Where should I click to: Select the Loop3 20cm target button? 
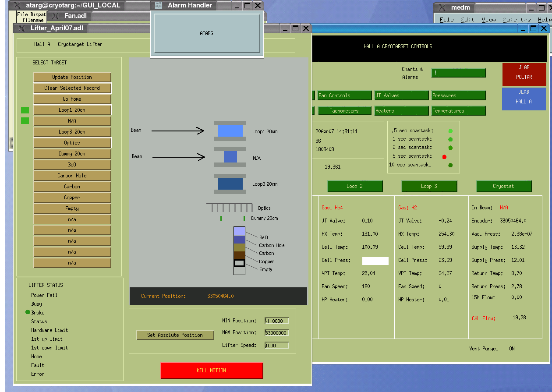pyautogui.click(x=72, y=132)
